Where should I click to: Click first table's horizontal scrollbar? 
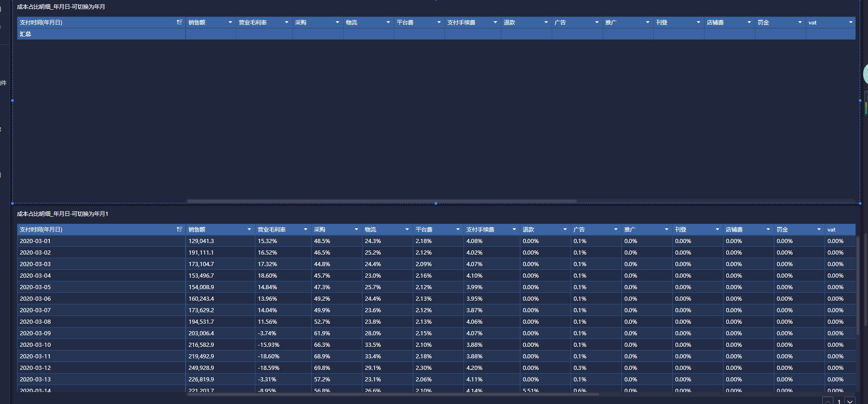[x=381, y=201]
